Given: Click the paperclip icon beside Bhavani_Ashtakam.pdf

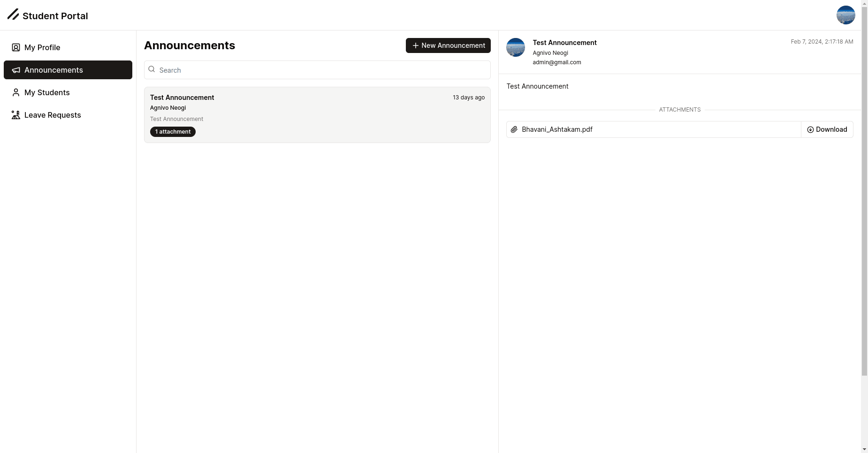Looking at the screenshot, I should pyautogui.click(x=514, y=129).
